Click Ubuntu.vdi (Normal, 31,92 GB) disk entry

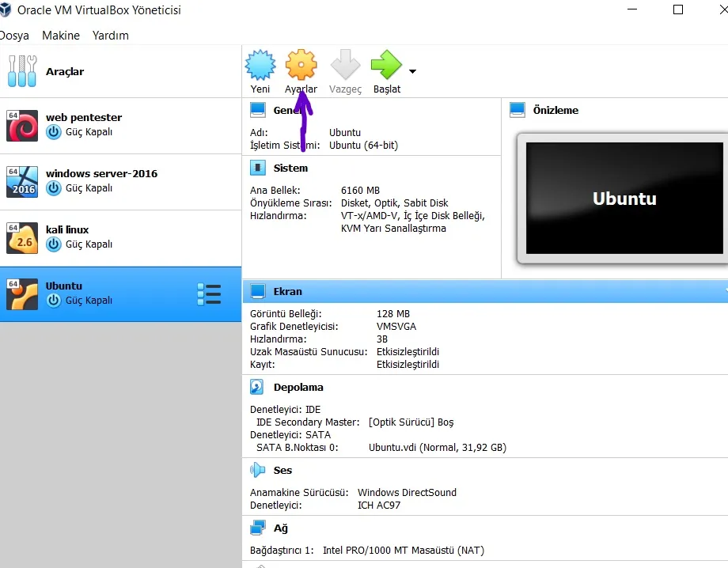click(438, 447)
